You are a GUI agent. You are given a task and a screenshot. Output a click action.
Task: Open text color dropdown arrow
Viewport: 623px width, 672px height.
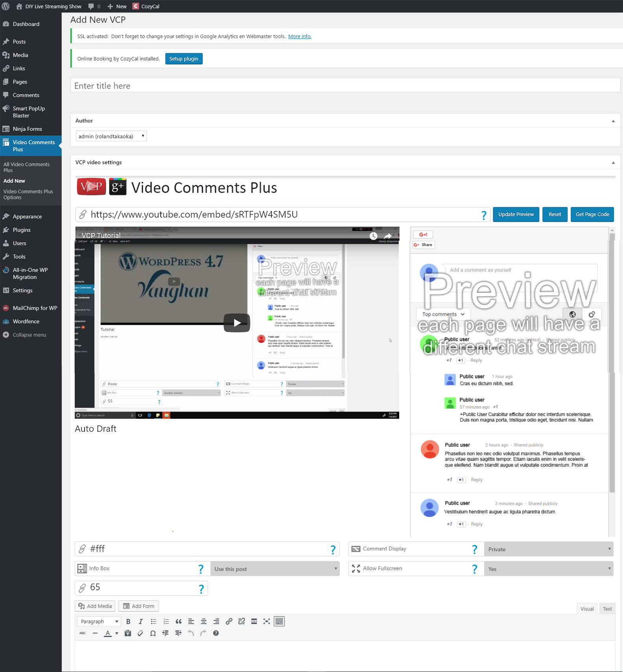coord(117,633)
